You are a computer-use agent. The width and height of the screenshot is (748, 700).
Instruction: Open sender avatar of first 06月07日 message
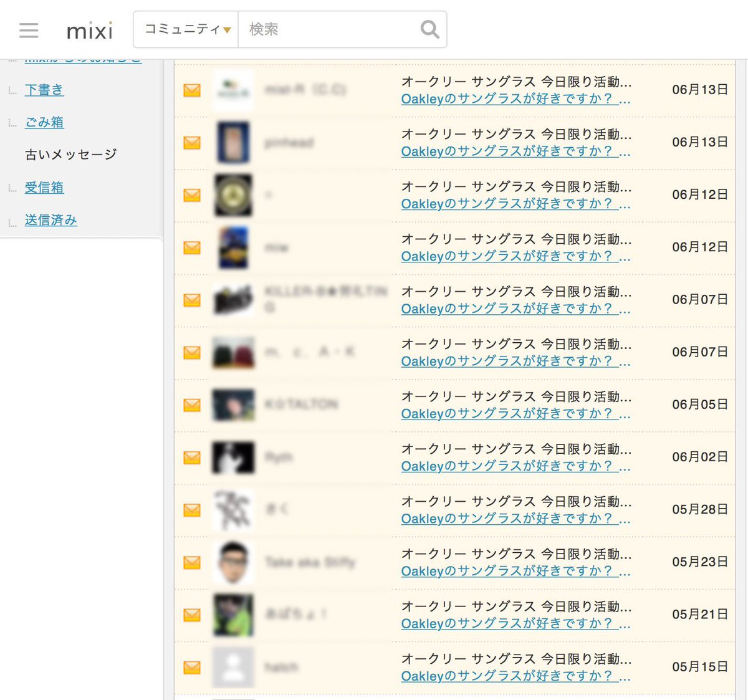coord(233,300)
